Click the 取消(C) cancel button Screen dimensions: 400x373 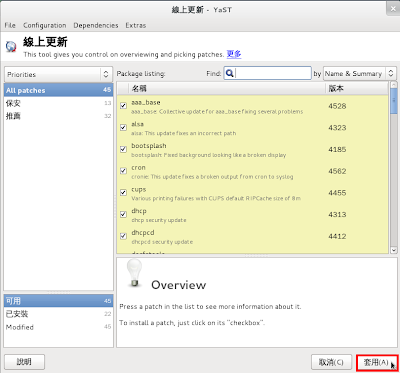click(331, 362)
